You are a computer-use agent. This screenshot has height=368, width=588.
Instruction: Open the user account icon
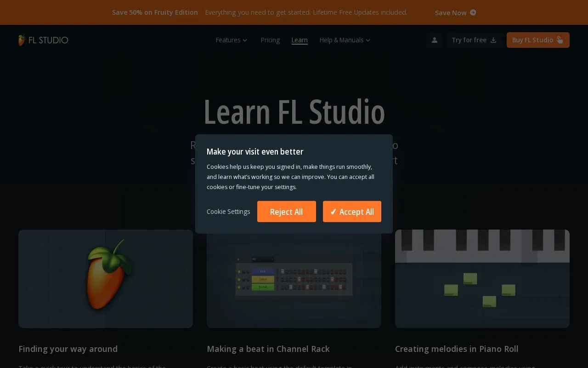coord(434,40)
